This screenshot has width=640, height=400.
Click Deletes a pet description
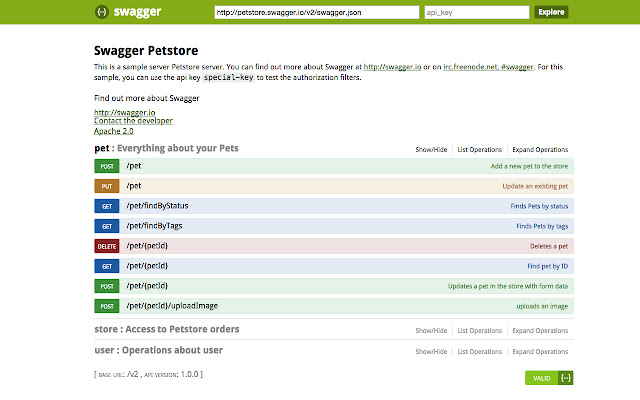549,246
